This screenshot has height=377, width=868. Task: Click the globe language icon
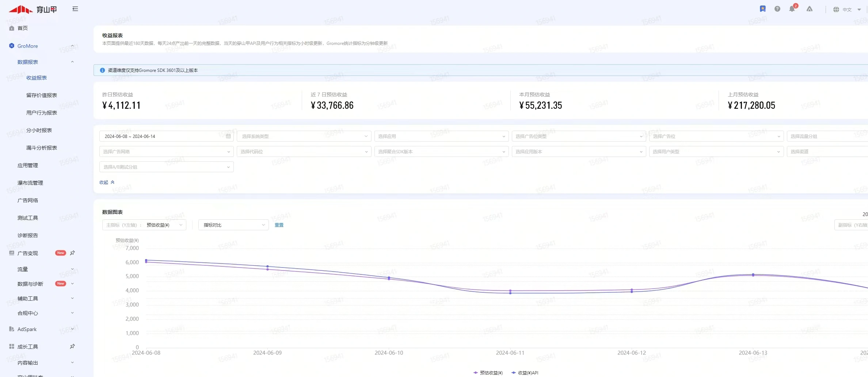click(836, 9)
